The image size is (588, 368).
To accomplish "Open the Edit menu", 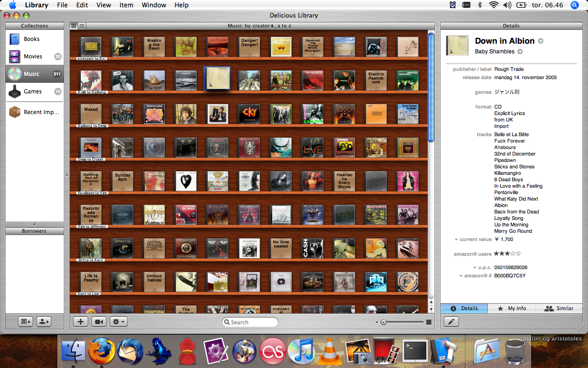I will click(x=82, y=5).
